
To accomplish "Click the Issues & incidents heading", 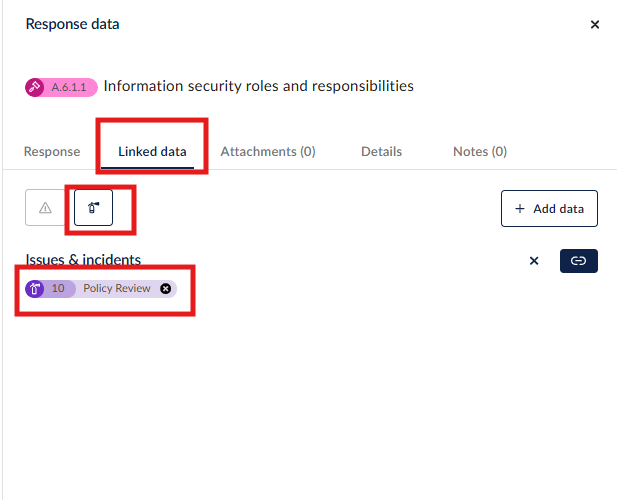I will click(x=83, y=260).
